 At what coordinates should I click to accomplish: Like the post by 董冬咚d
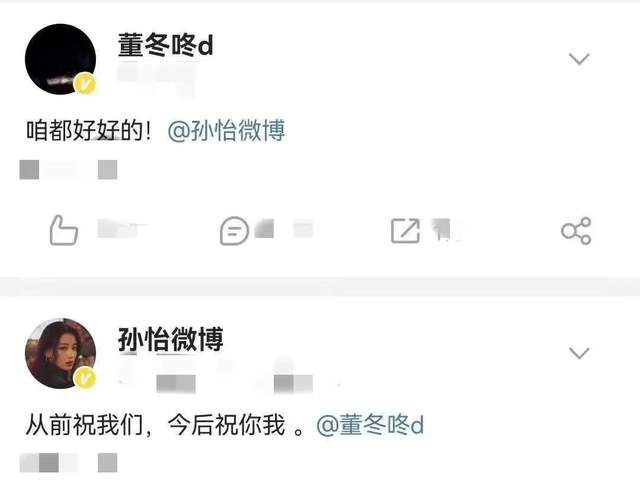point(64,230)
